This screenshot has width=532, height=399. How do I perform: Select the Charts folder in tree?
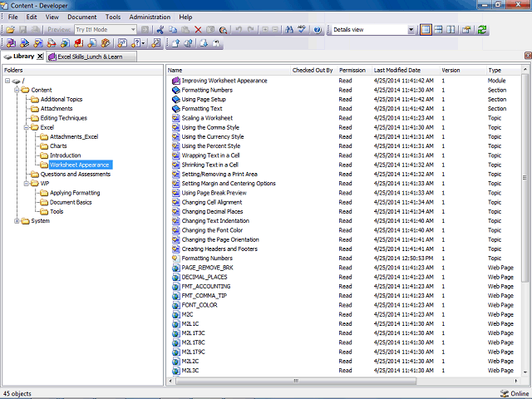click(58, 146)
